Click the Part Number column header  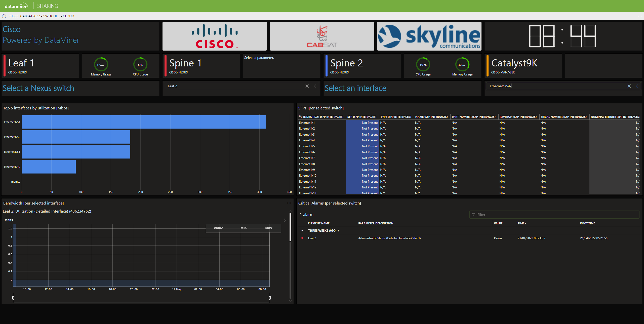tap(474, 117)
